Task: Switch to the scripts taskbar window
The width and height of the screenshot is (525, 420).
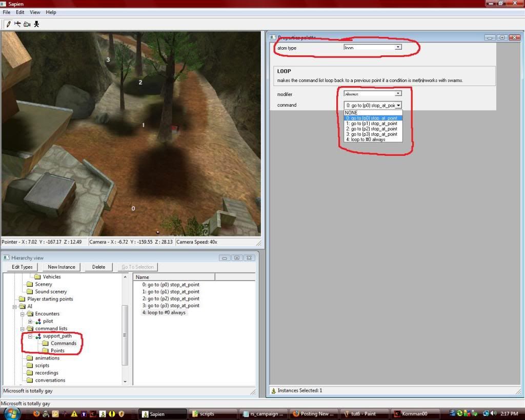Action: (214, 414)
